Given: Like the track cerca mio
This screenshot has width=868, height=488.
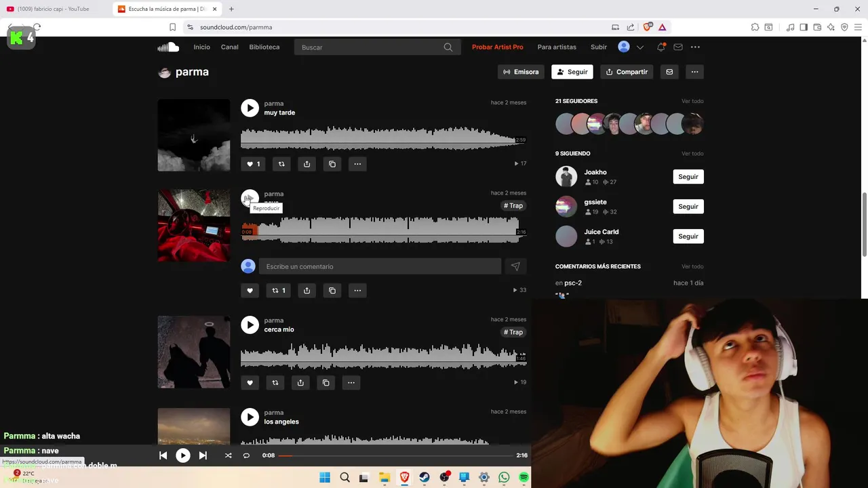Looking at the screenshot, I should 250,382.
